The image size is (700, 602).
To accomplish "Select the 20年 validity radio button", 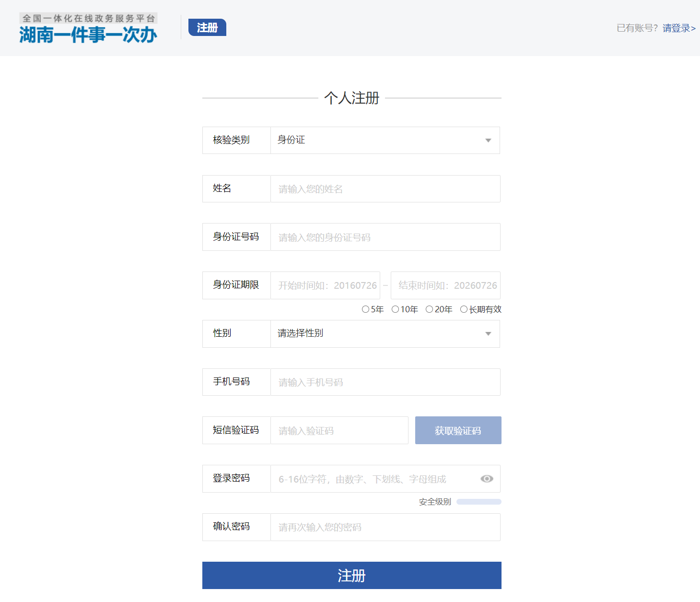I will tap(429, 309).
